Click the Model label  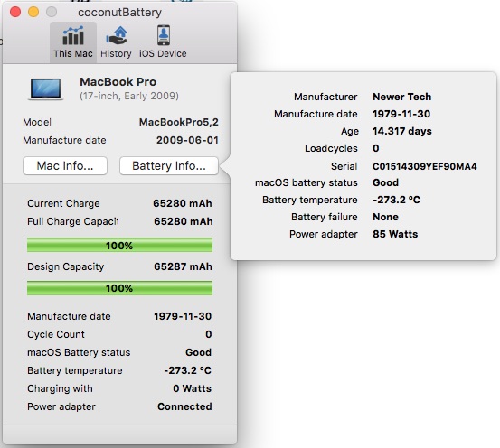point(37,122)
